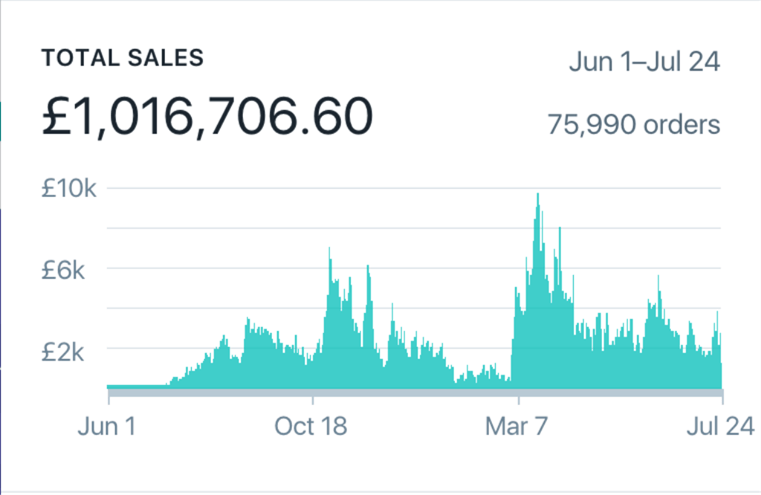Click the TOTAL SALES heading
The width and height of the screenshot is (761, 495).
click(122, 58)
